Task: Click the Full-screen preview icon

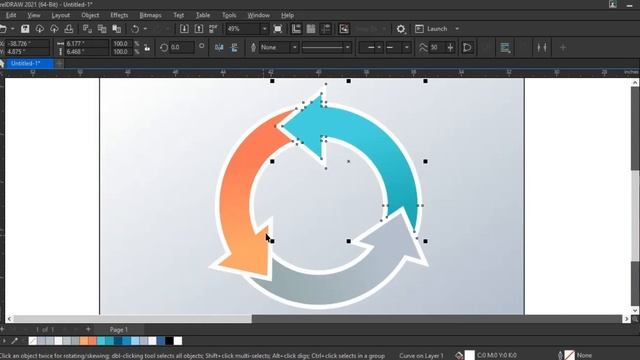Action: [x=278, y=29]
